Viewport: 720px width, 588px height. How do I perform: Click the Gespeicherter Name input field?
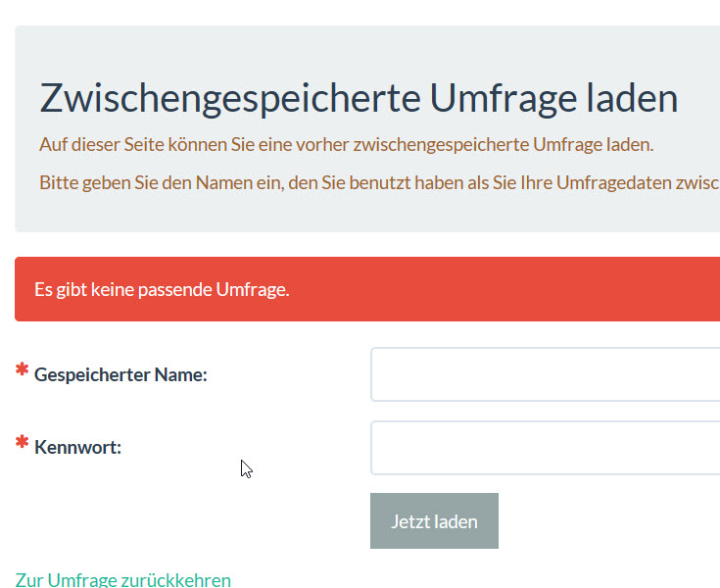[545, 374]
